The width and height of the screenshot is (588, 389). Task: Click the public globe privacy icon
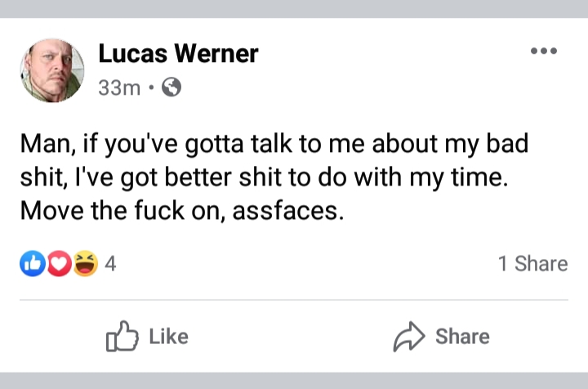coord(171,87)
